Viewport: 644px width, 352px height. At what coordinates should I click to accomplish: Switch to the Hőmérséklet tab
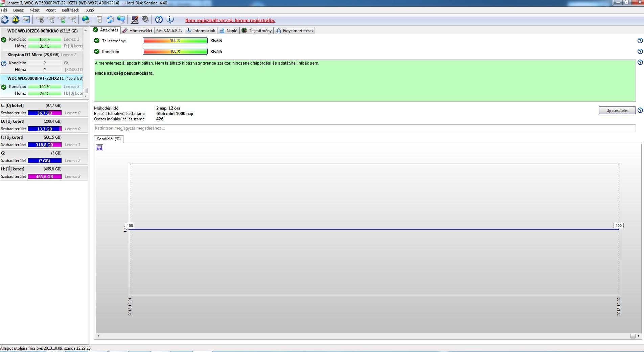coord(137,31)
